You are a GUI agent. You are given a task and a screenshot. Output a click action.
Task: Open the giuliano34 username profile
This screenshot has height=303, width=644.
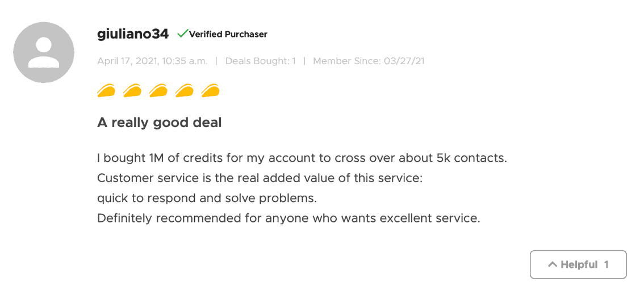[x=133, y=34]
